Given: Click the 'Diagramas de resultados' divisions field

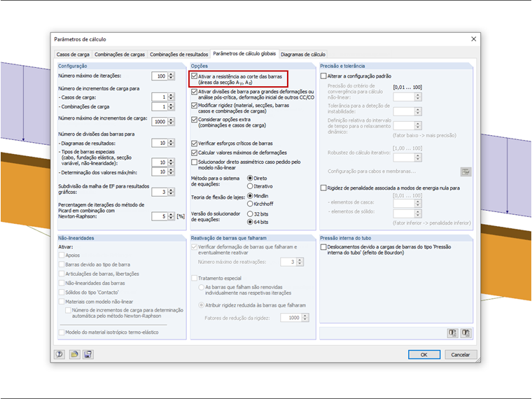Looking at the screenshot, I should pyautogui.click(x=160, y=143).
